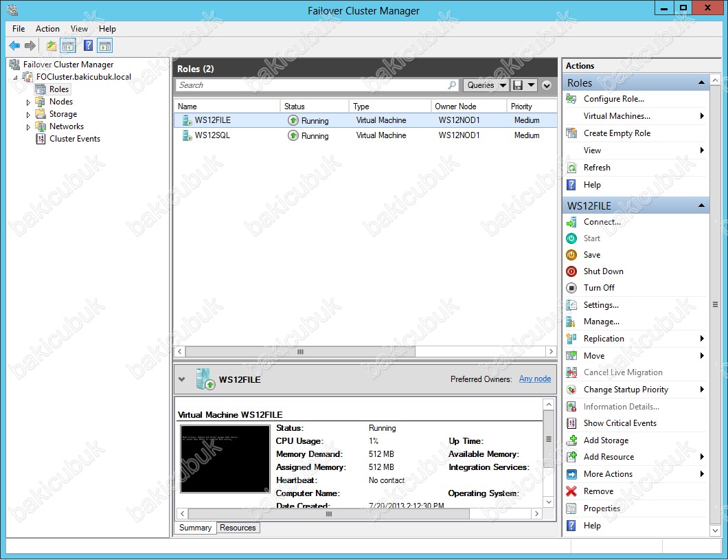728x560 pixels.
Task: Click the Replication icon
Action: click(x=571, y=339)
